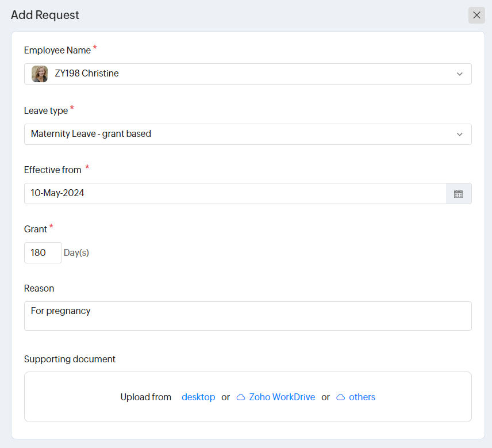The height and width of the screenshot is (448, 492).
Task: Close the Add Request dialog
Action: [476, 16]
